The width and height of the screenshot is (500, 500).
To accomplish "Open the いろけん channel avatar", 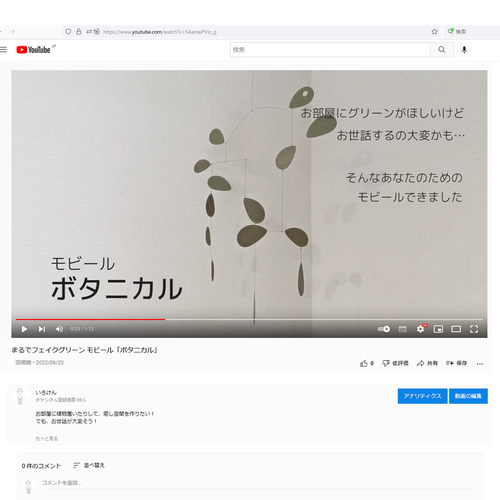I will click(20, 396).
